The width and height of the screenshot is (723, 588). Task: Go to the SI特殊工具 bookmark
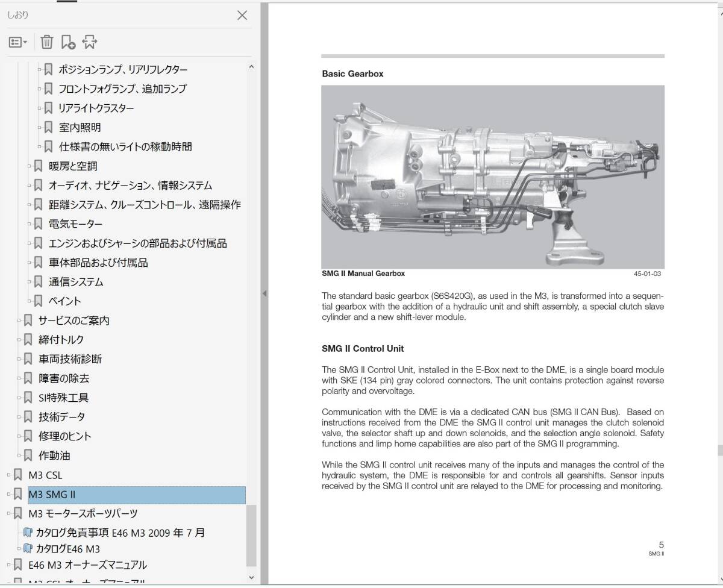[64, 398]
